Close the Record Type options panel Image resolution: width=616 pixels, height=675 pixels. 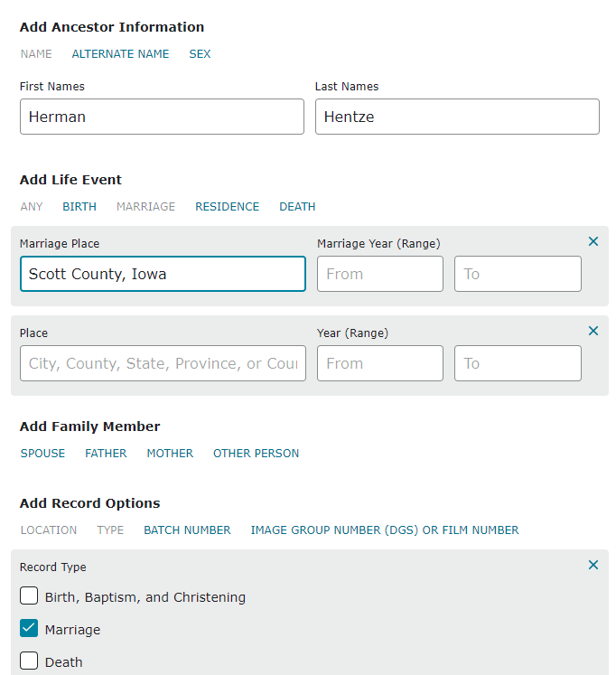click(593, 565)
